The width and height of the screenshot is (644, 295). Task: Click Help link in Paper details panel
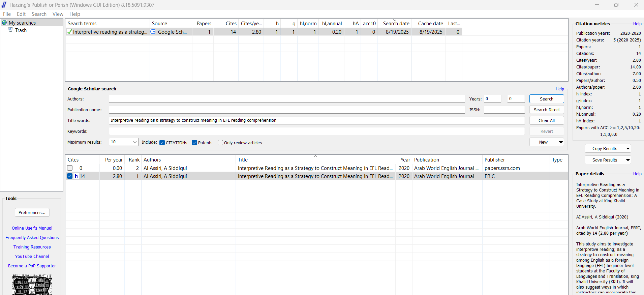coord(637,174)
